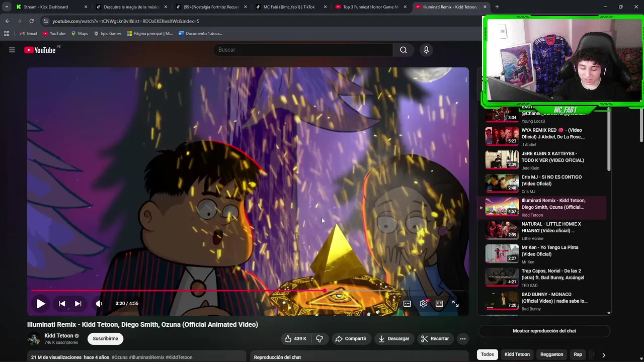Switch to MC Fabi TikTok tab

pos(292,7)
